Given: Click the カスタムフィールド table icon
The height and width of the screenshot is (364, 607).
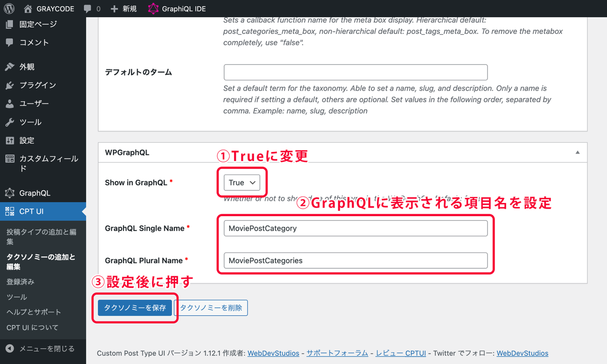Looking at the screenshot, I should pos(9,159).
